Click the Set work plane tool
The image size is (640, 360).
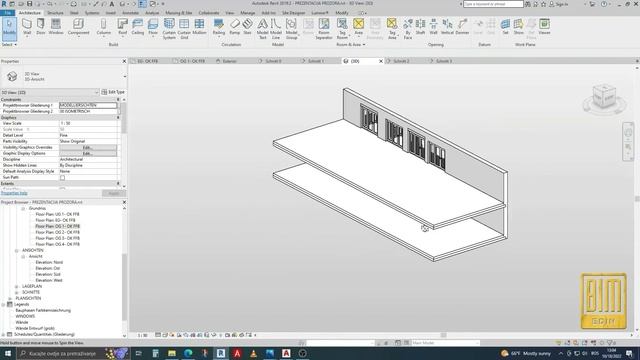click(505, 27)
